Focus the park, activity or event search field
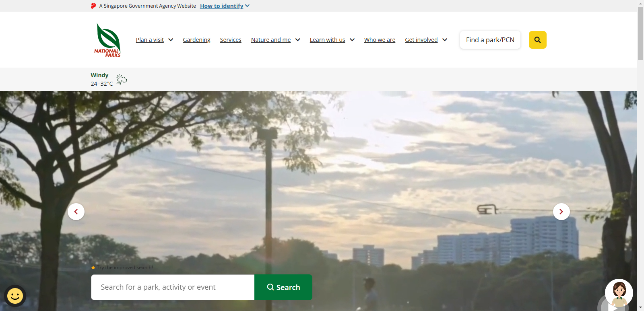644x311 pixels. coord(173,287)
